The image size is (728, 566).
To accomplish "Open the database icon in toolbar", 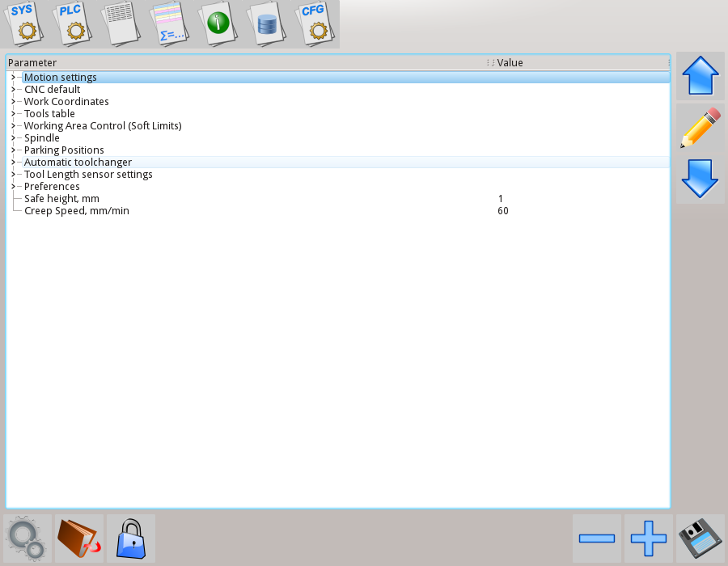I will (x=266, y=23).
